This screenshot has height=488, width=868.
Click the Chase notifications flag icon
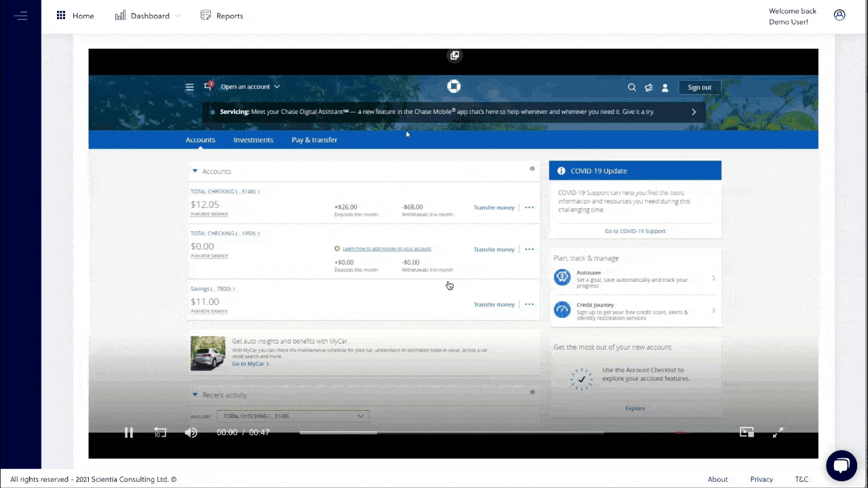pos(208,86)
